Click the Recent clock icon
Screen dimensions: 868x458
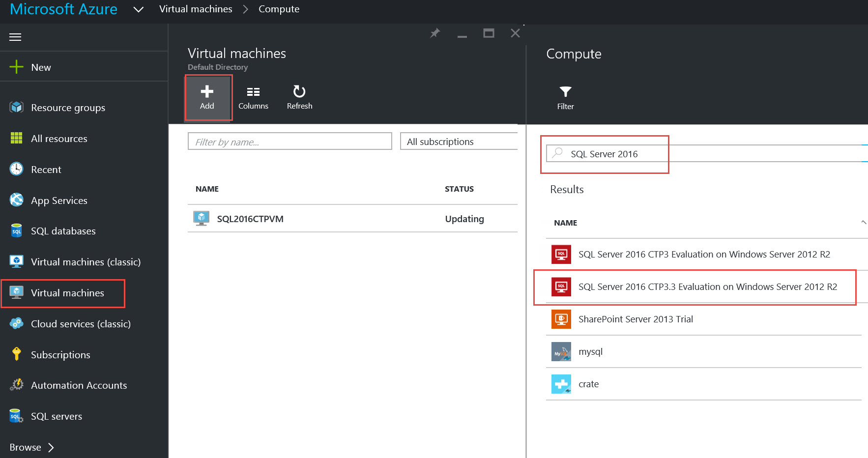pyautogui.click(x=16, y=169)
